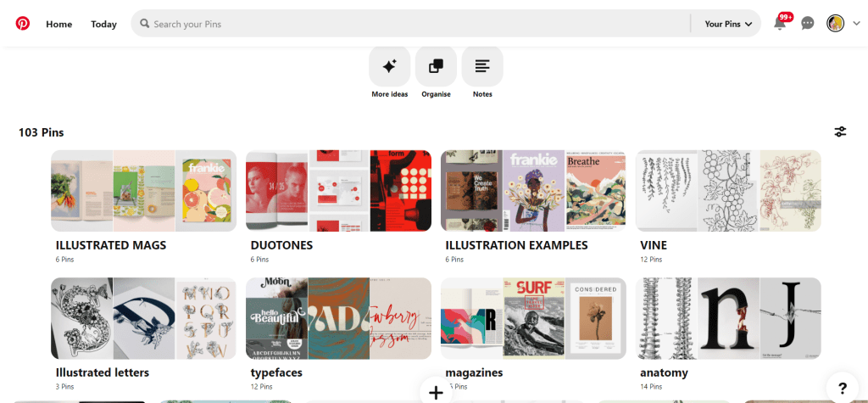Click the plus create button
The image size is (868, 403).
point(436,392)
